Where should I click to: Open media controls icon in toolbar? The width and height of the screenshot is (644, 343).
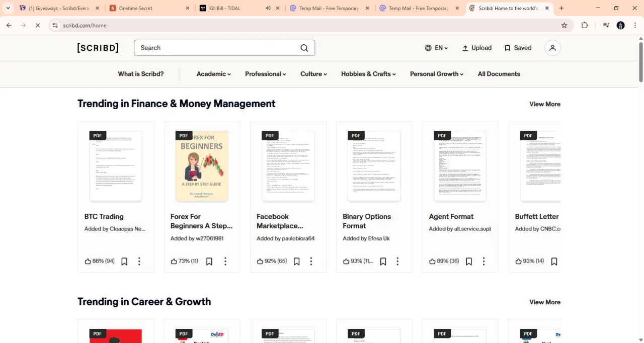606,26
